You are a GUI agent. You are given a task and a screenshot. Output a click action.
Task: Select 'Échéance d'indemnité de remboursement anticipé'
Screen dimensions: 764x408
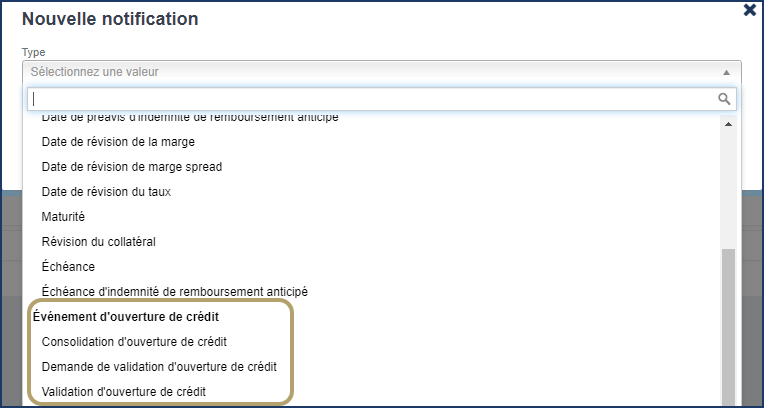click(x=174, y=292)
